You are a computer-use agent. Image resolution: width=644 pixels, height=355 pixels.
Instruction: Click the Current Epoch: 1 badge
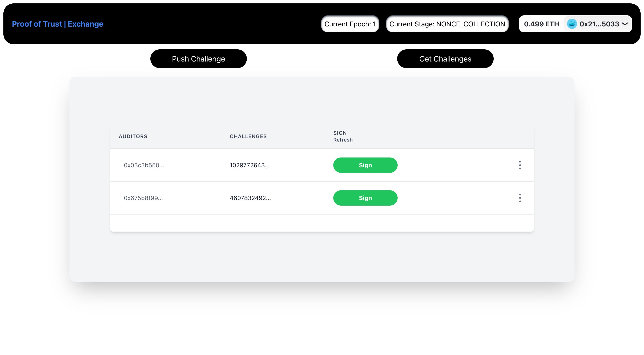[x=350, y=24]
